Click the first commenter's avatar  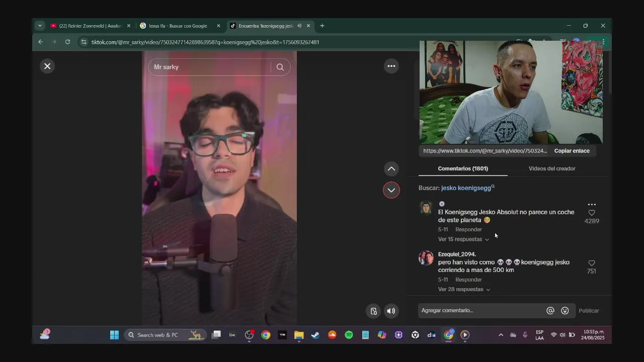pos(426,208)
